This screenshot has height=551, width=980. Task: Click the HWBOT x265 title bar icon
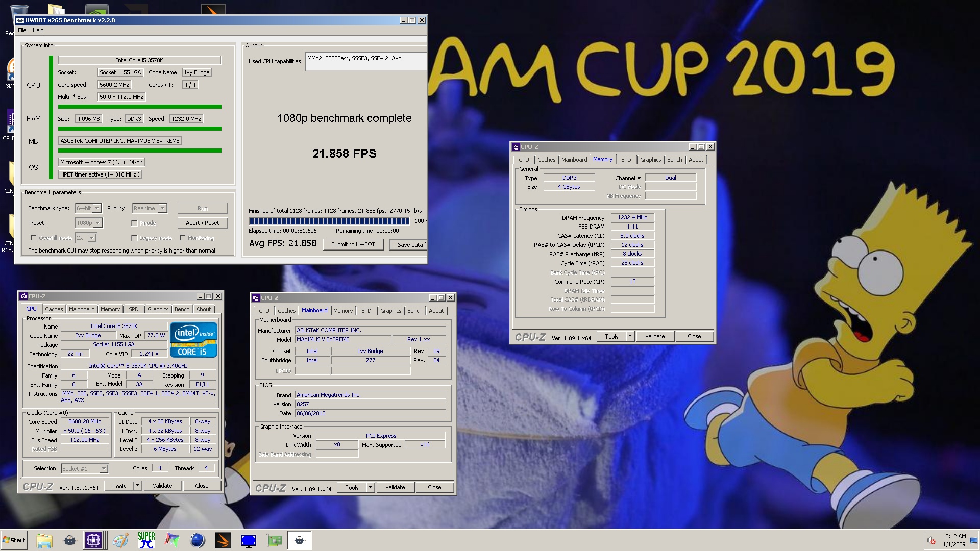pos(20,20)
